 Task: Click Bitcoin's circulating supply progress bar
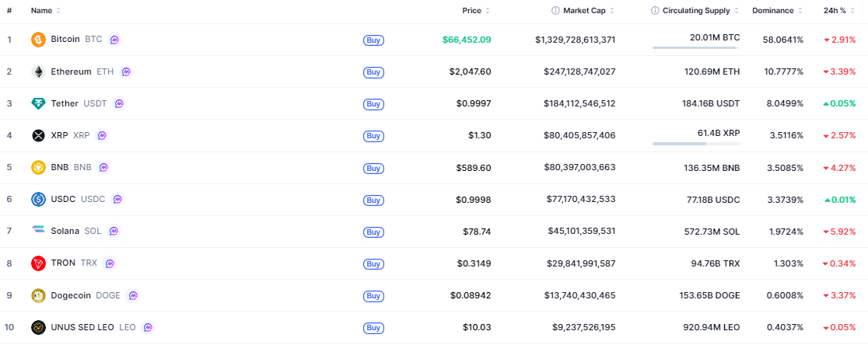[x=695, y=48]
